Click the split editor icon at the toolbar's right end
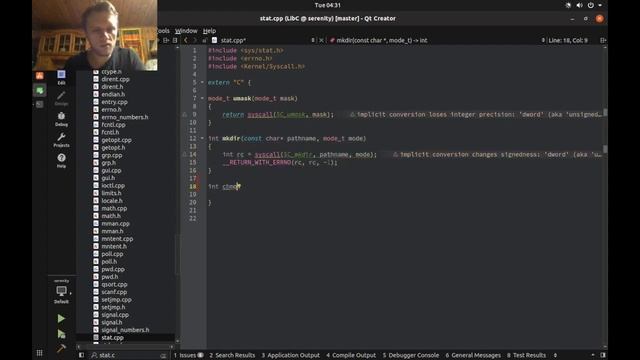 point(602,40)
